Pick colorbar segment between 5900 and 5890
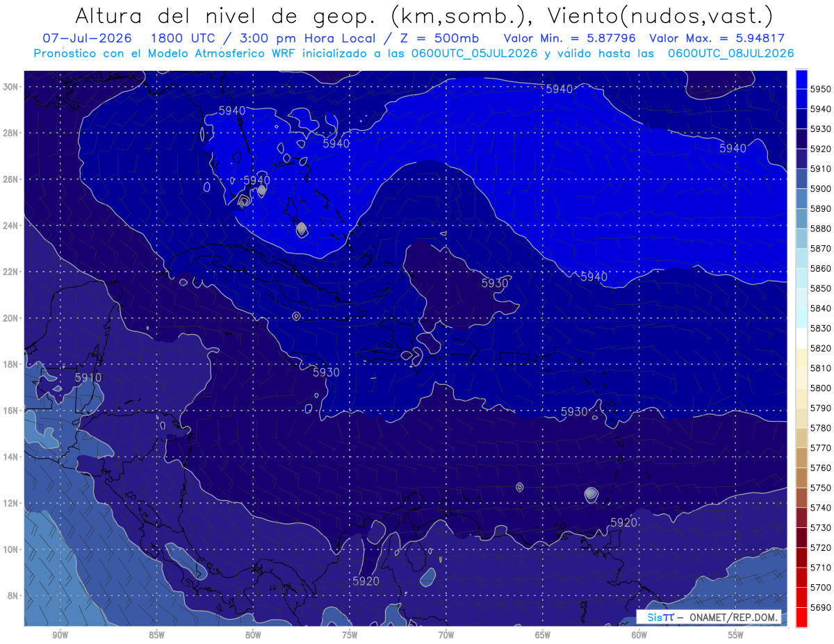 pyautogui.click(x=801, y=199)
